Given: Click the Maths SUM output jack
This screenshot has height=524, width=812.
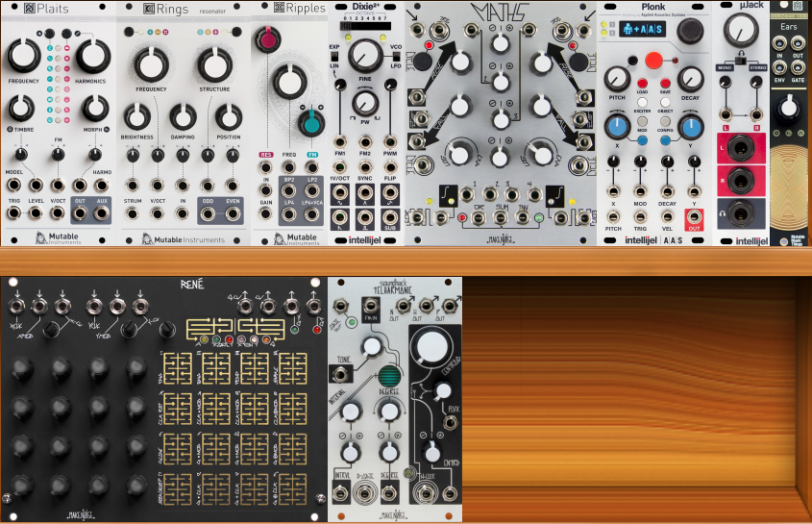Looking at the screenshot, I should coord(501,217).
